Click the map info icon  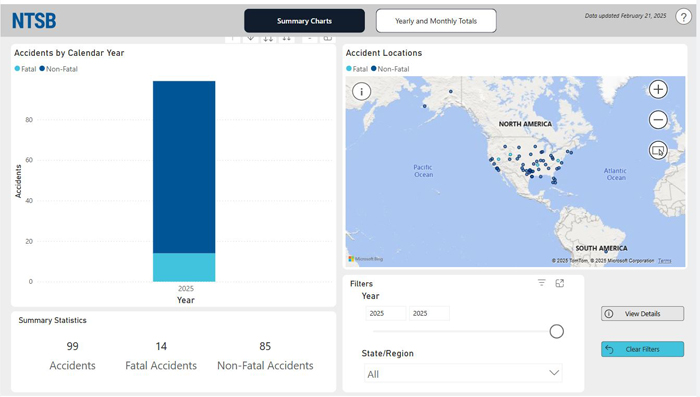361,92
